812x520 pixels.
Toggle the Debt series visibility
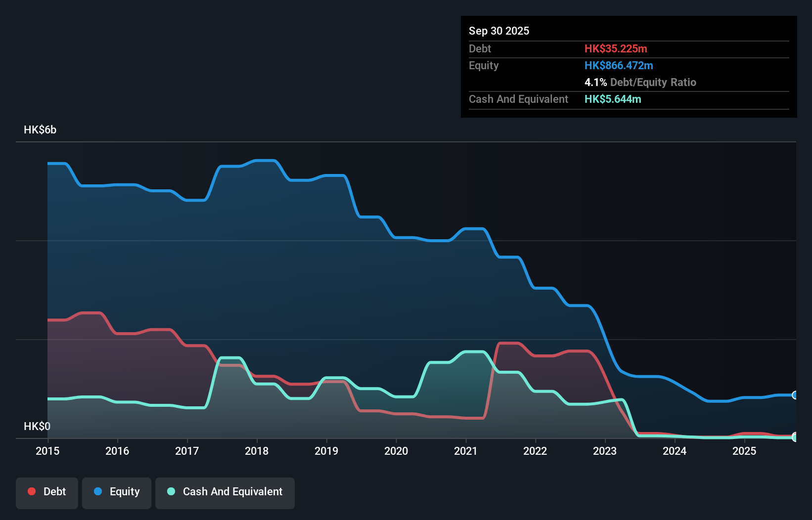47,491
